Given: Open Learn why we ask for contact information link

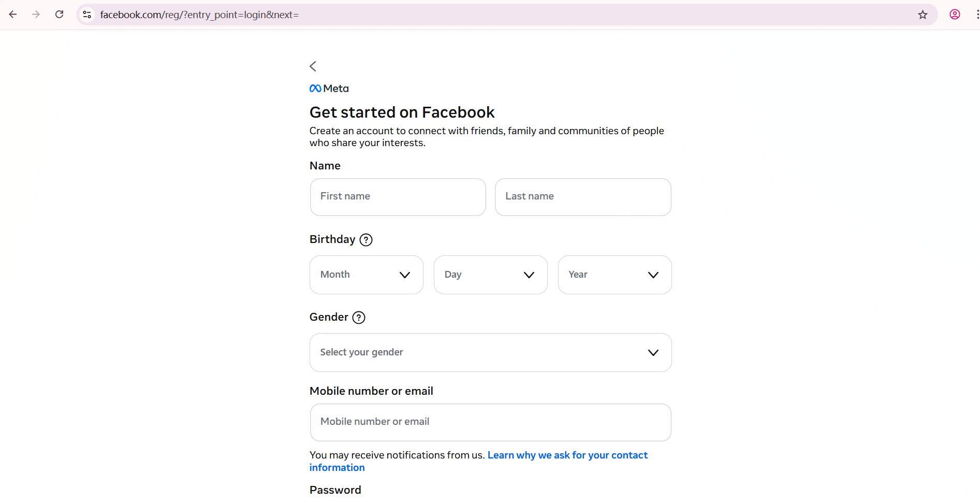Looking at the screenshot, I should [567, 455].
